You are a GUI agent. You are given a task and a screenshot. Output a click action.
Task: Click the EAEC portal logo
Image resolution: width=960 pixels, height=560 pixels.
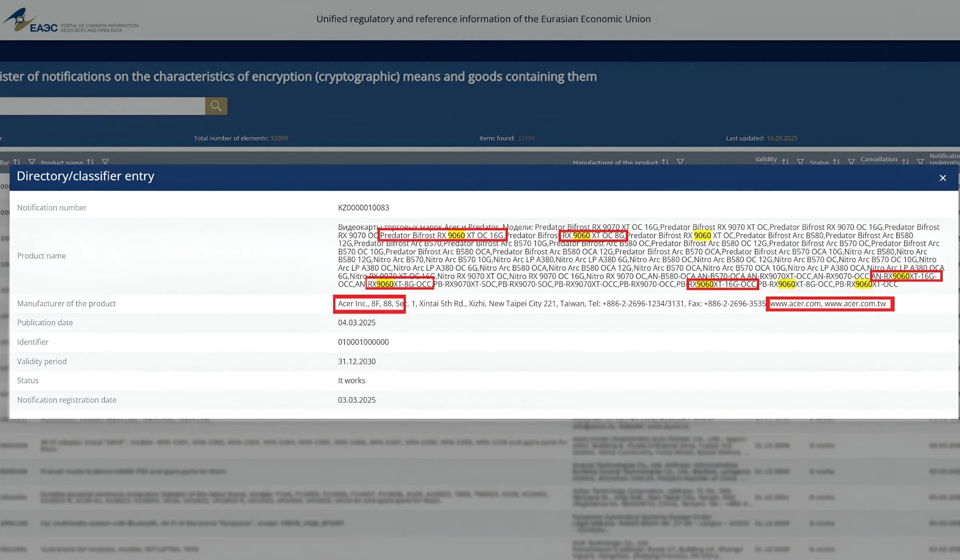[30, 20]
